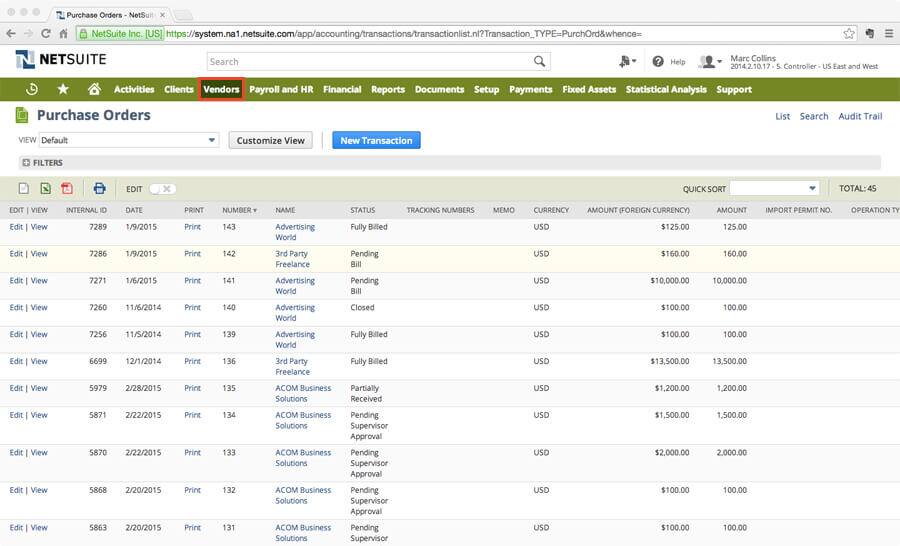The width and height of the screenshot is (900, 546).
Task: Open browser hamburger menu
Action: coord(889,34)
